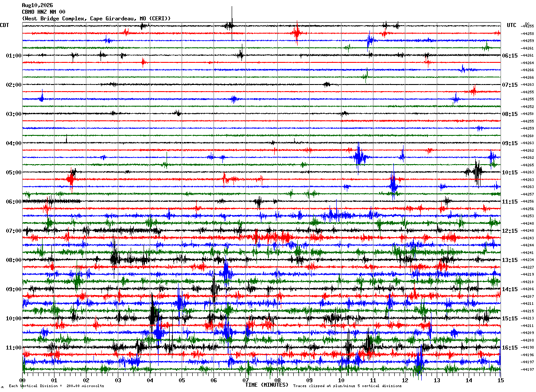Image resolution: width=536 pixels, height=392 pixels.
Task: Select the station code line "CBMO HNZ NM 00"
Action: click(43, 12)
